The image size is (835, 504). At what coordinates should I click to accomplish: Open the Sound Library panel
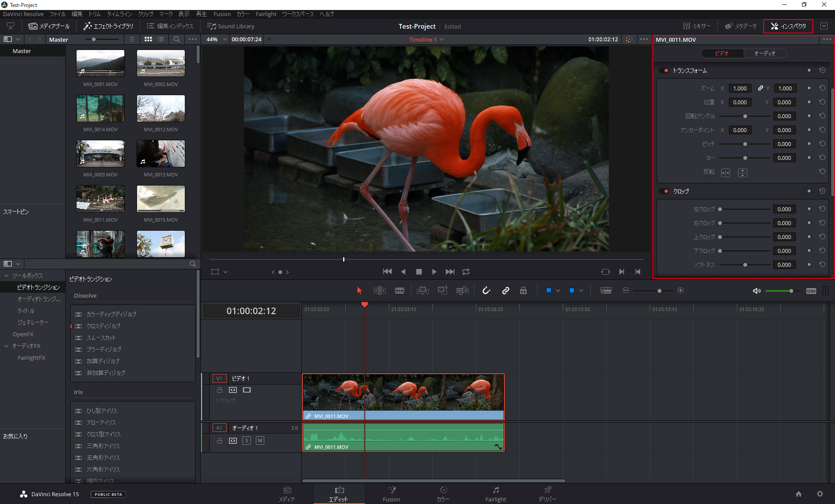[230, 26]
